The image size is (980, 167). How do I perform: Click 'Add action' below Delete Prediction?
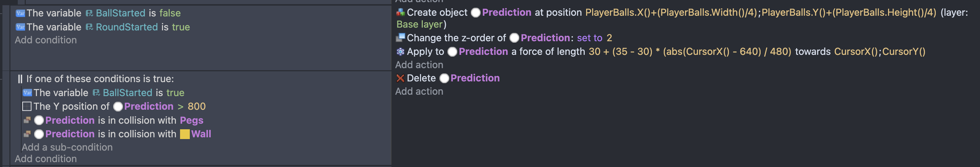pyautogui.click(x=419, y=92)
